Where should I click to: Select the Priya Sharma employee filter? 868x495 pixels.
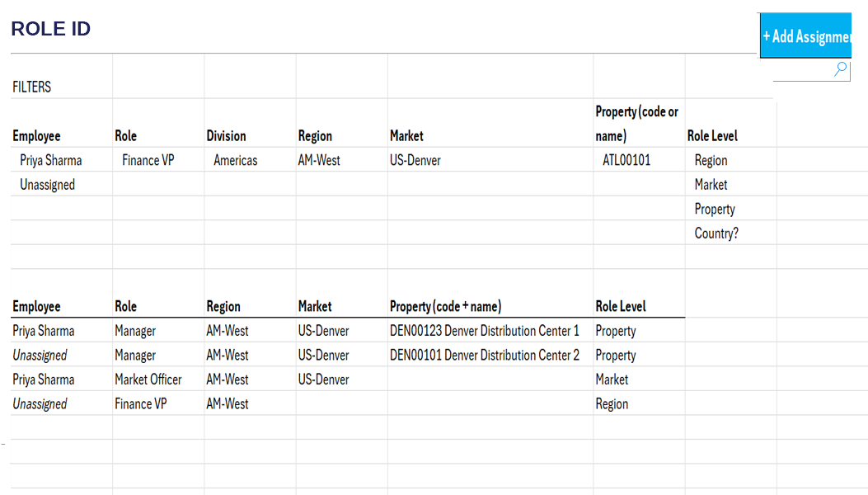(51, 160)
